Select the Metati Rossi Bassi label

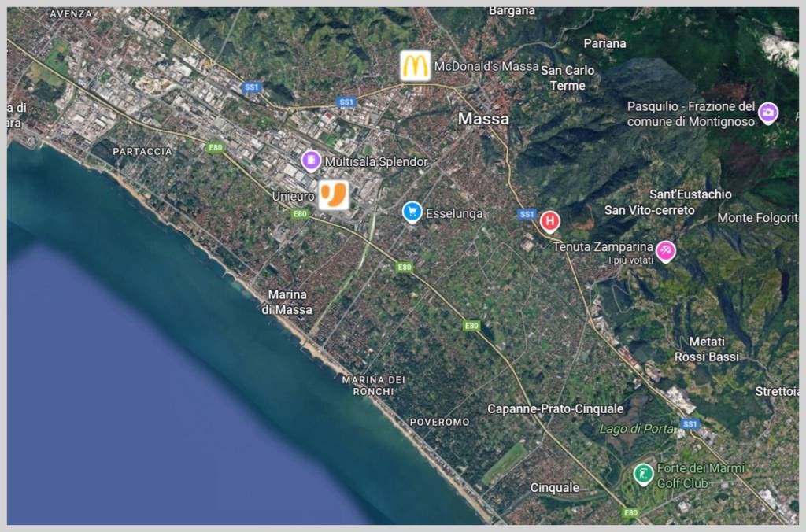(x=706, y=349)
